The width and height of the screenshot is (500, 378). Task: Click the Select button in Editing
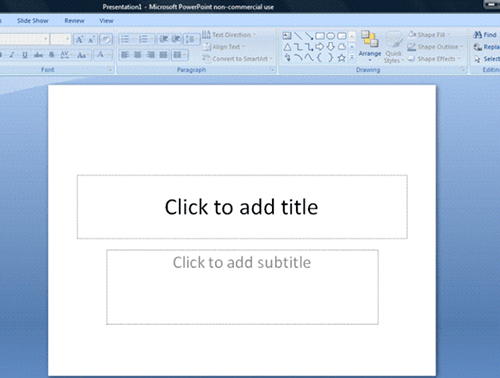click(487, 59)
